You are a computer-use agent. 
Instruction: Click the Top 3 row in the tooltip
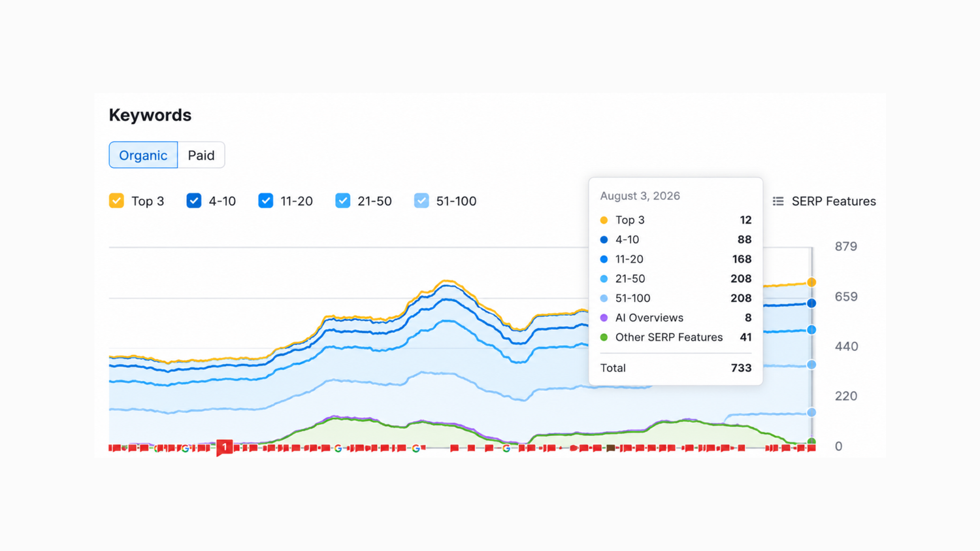click(676, 220)
